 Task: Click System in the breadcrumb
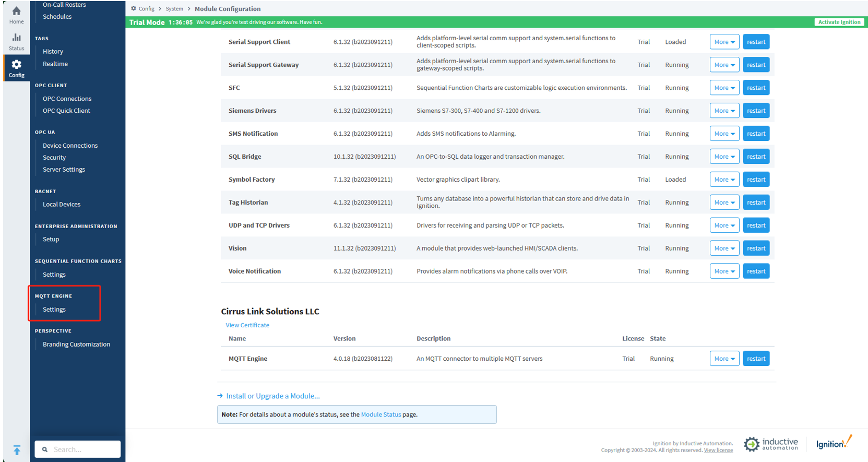coord(174,9)
